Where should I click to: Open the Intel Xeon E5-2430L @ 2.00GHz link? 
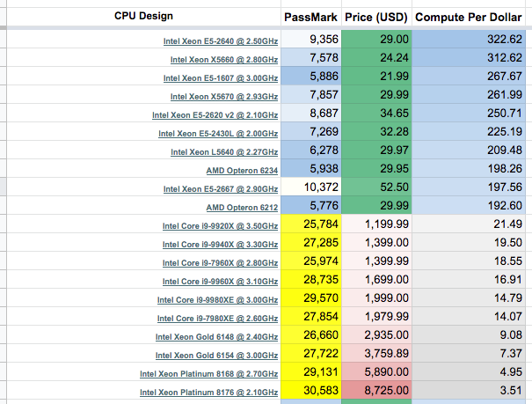[x=218, y=134]
